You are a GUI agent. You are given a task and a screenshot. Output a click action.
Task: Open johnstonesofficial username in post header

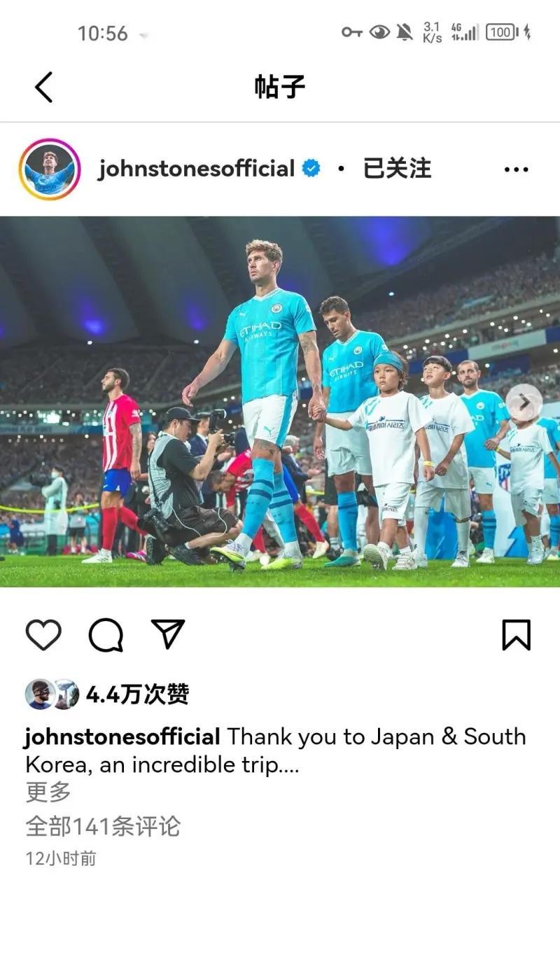[196, 169]
